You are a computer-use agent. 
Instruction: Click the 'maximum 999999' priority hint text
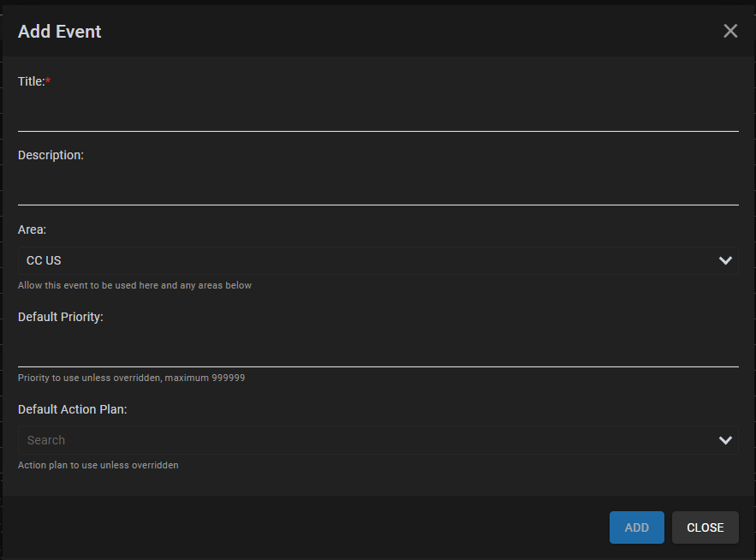205,378
